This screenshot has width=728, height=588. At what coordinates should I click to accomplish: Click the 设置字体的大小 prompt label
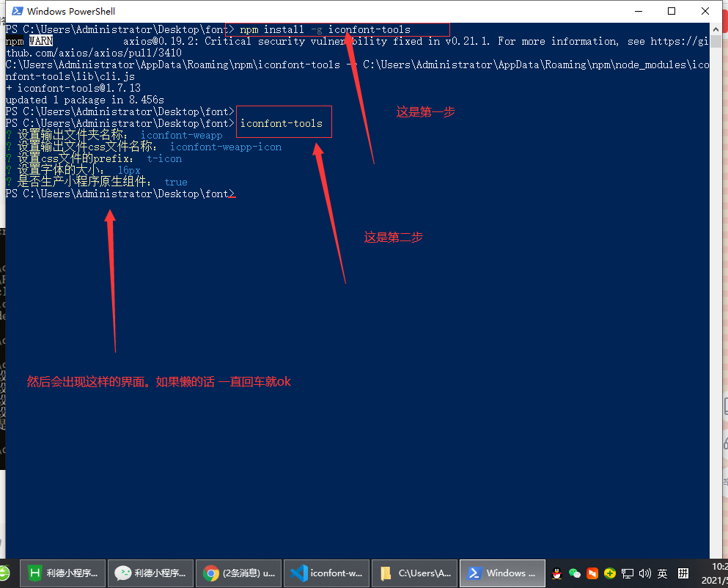coord(61,170)
